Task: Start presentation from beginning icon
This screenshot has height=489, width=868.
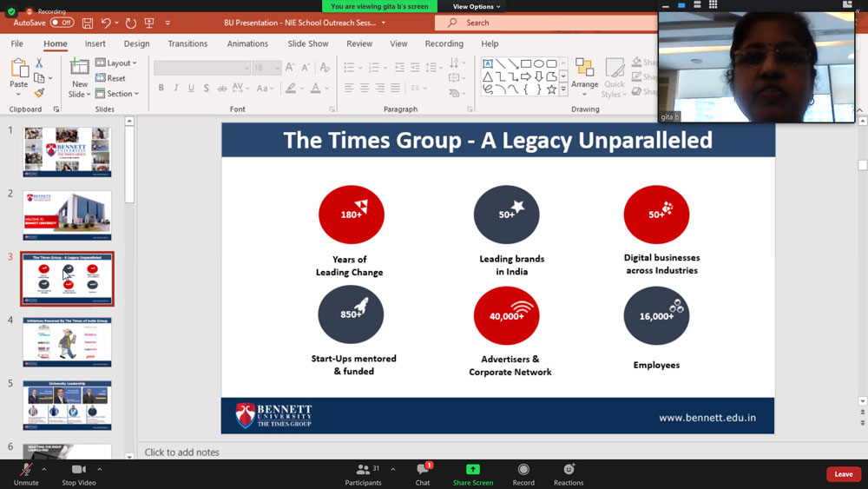Action: coord(149,23)
